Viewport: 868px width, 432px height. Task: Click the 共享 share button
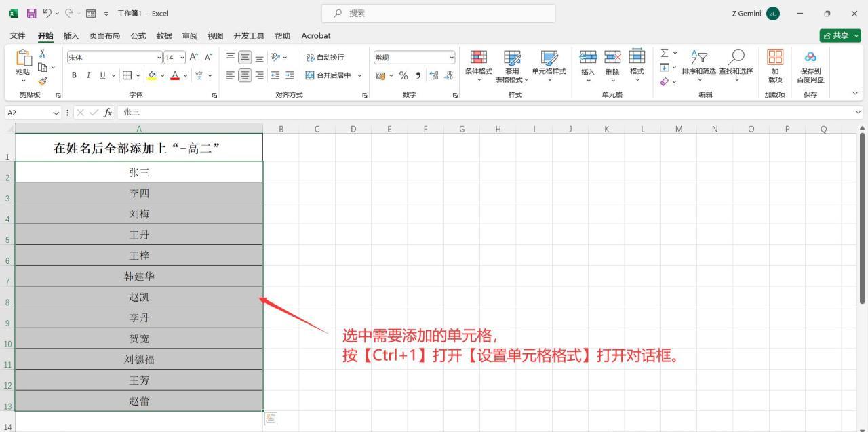click(x=840, y=35)
